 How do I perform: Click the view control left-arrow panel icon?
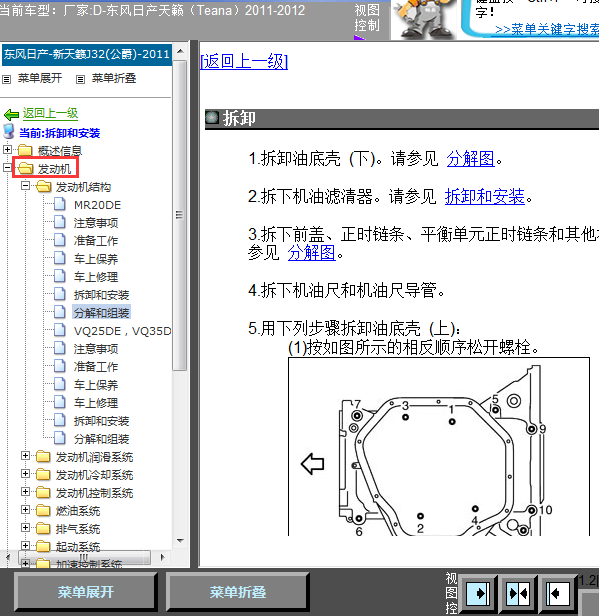pyautogui.click(x=558, y=592)
